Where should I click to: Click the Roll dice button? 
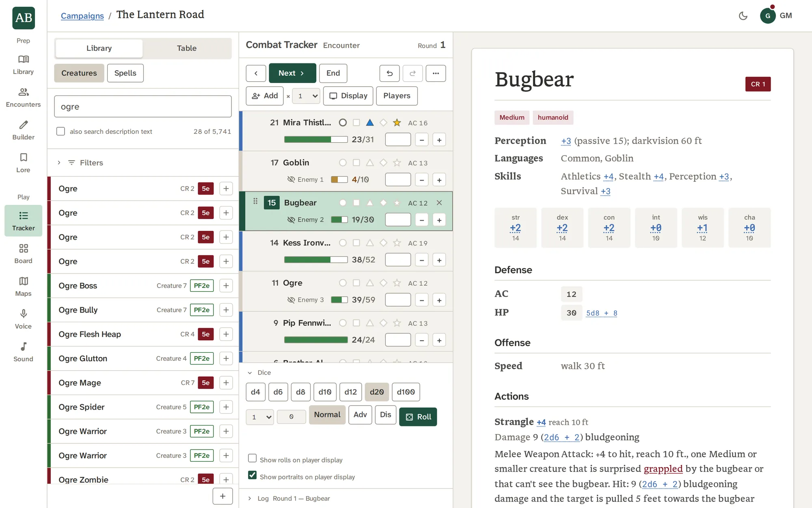coord(418,417)
